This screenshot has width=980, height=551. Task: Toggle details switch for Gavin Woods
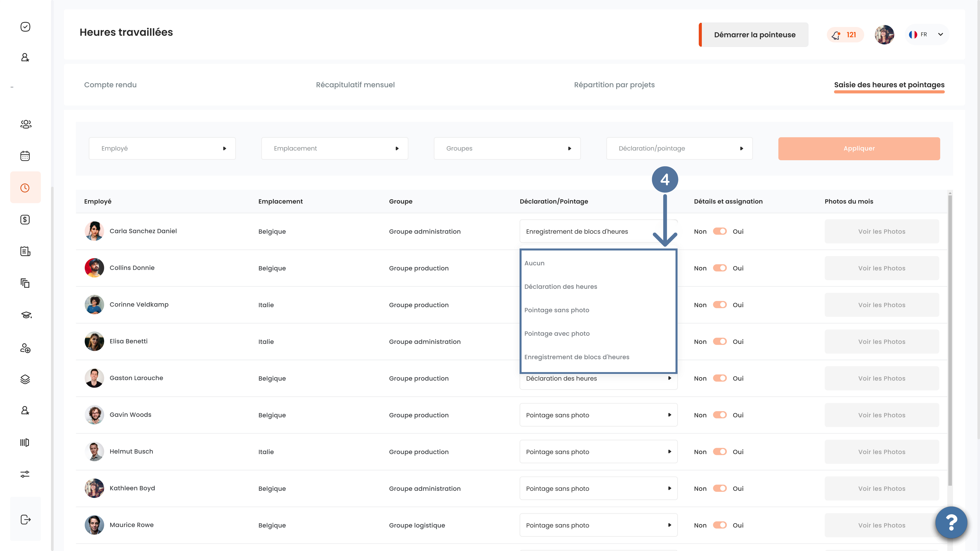pyautogui.click(x=719, y=415)
